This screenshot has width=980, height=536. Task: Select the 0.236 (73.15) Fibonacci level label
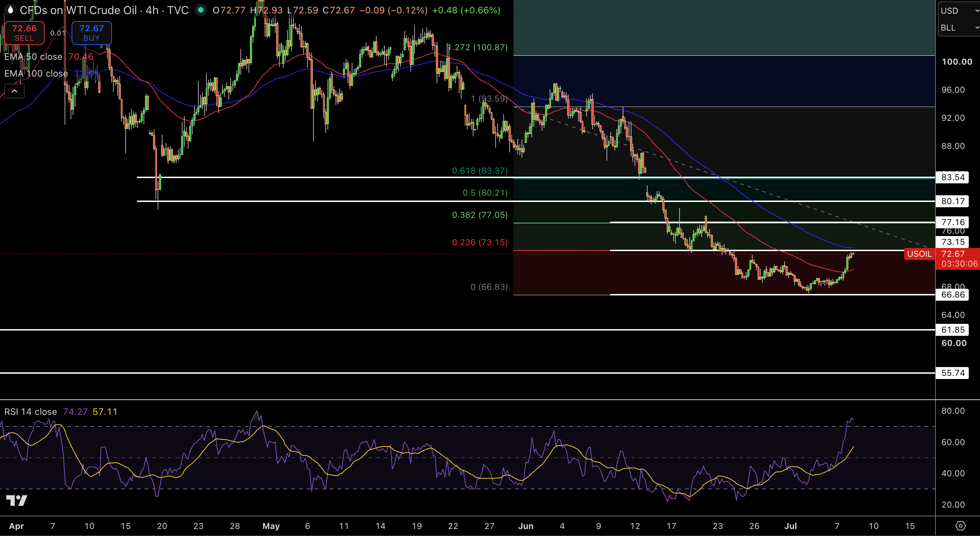click(x=480, y=242)
